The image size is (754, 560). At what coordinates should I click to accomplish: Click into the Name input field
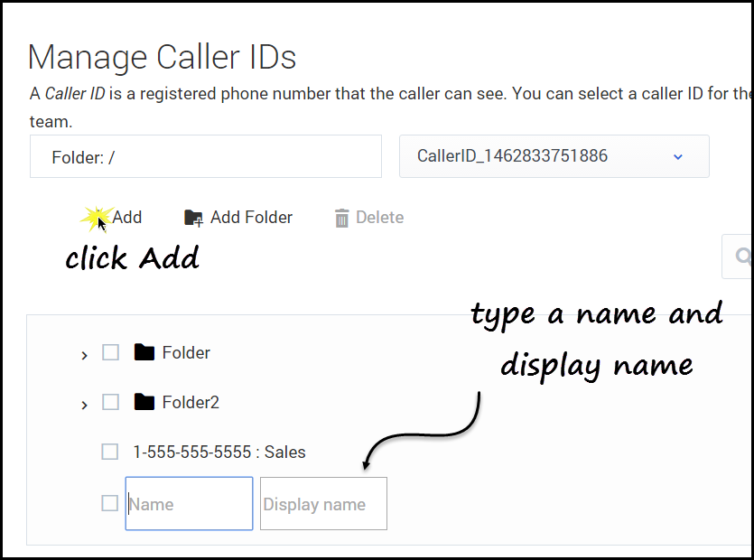pyautogui.click(x=190, y=504)
